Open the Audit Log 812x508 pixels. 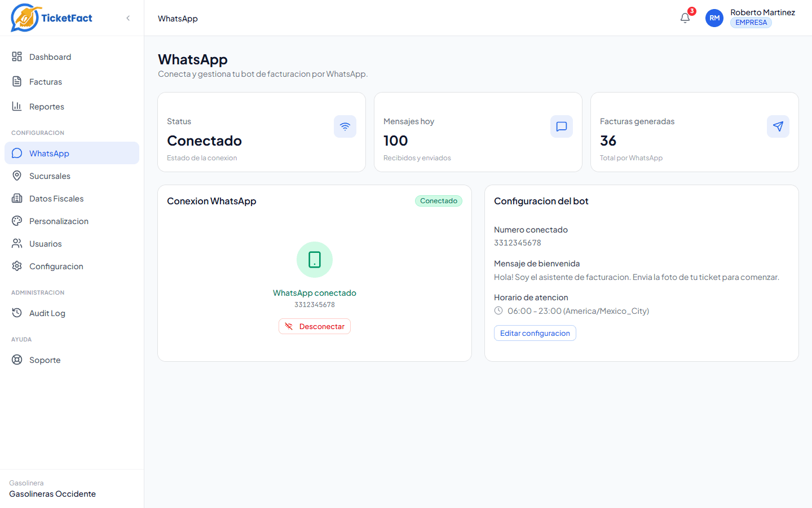pyautogui.click(x=47, y=313)
